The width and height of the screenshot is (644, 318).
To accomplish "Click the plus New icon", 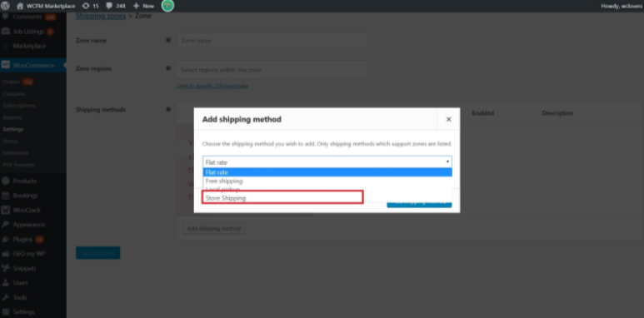I will [x=137, y=6].
